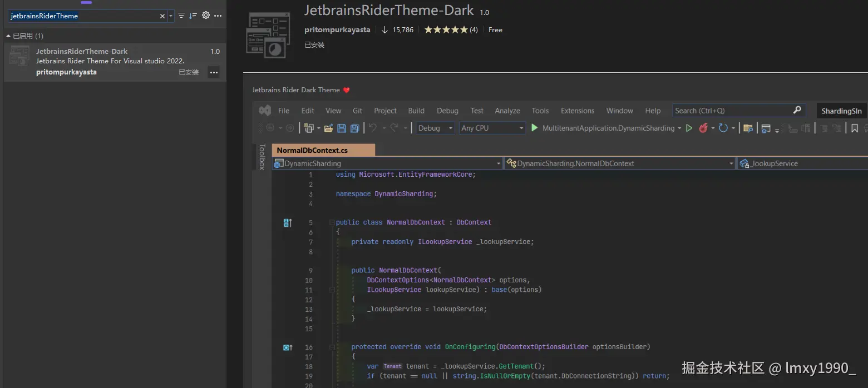
Task: Open more options for JetbrainsRiderTheme-Dark list item
Action: pos(214,72)
